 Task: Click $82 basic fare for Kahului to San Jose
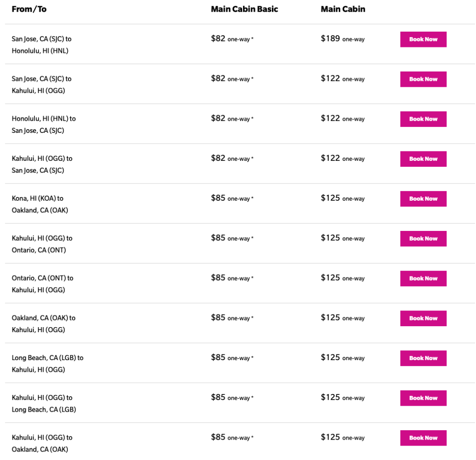click(218, 158)
